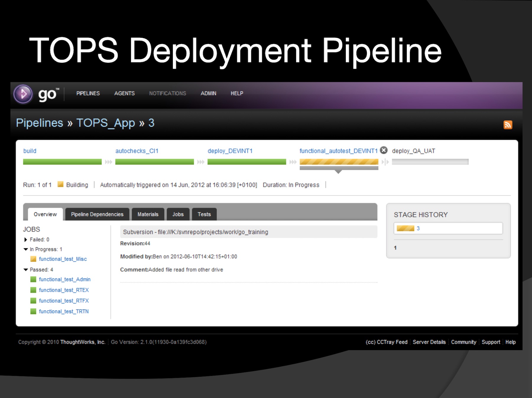Switch to the Materials tab

(x=148, y=214)
